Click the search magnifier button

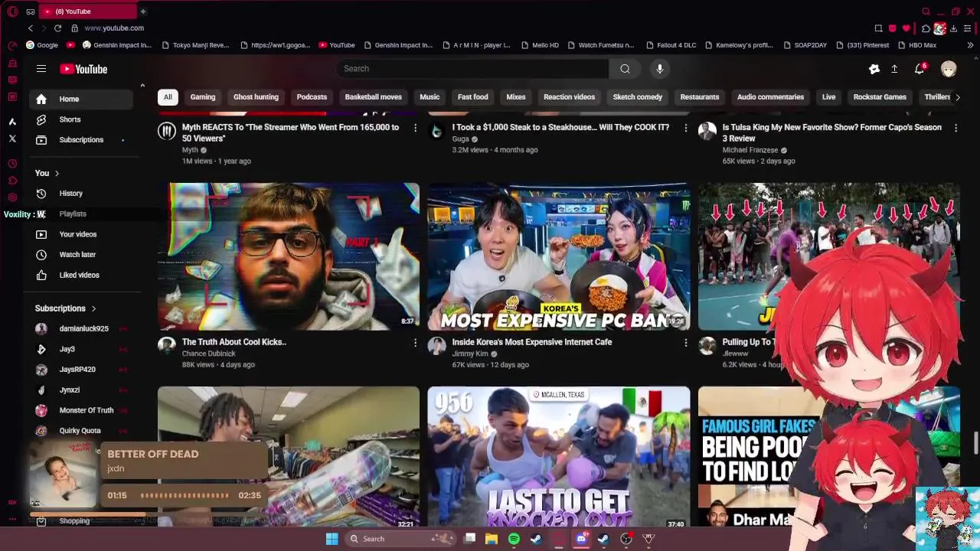[625, 69]
